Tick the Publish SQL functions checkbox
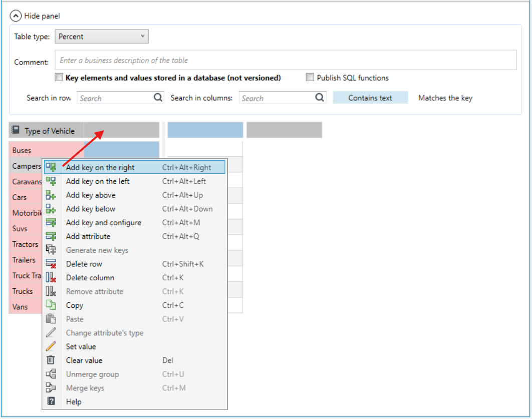 [x=310, y=77]
